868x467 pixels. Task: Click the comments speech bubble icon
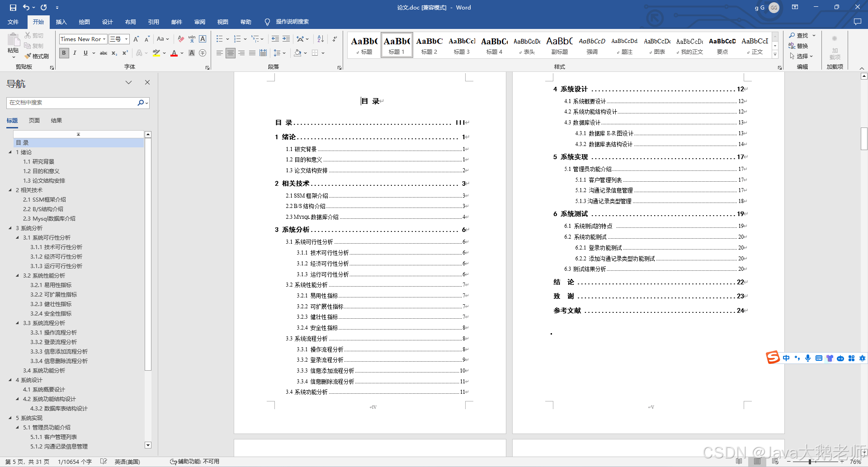[x=857, y=22]
